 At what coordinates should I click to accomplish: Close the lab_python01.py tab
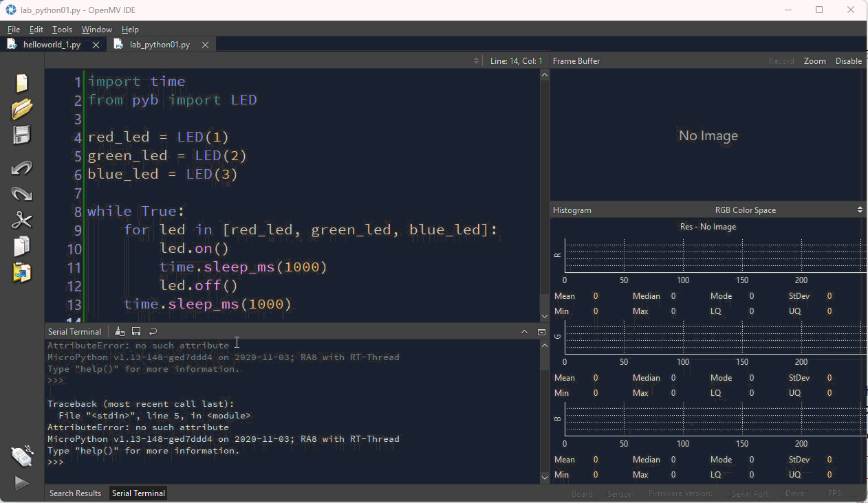(205, 45)
